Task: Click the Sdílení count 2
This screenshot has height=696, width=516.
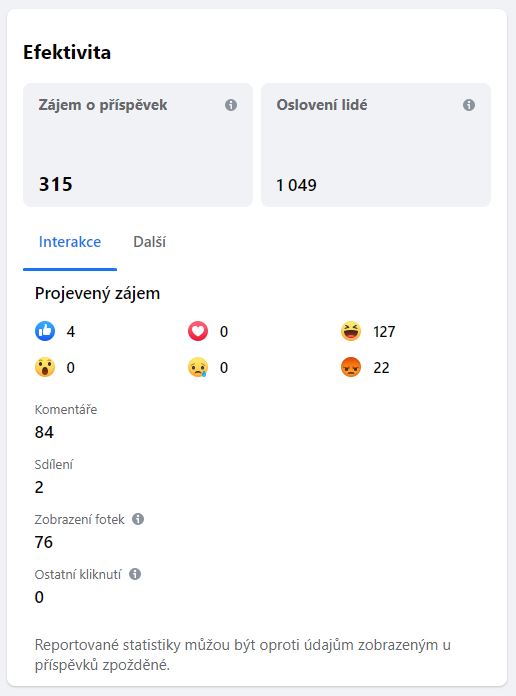Action: [x=39, y=487]
